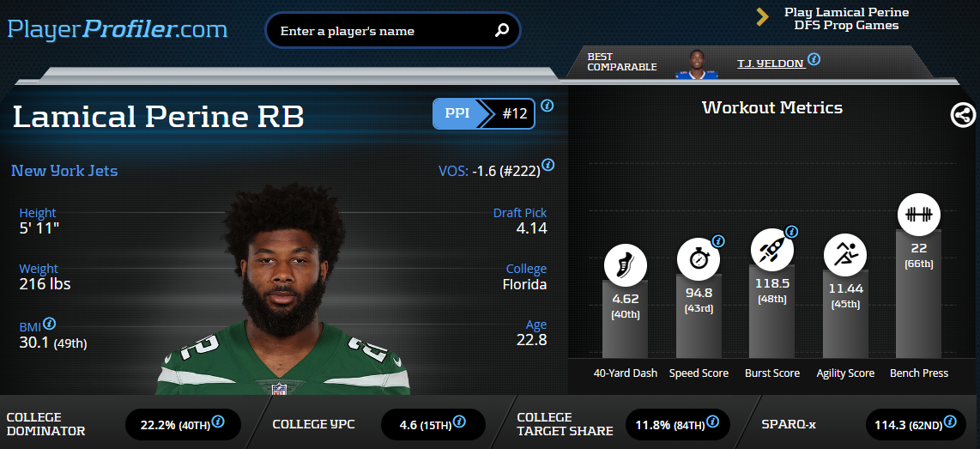The image size is (980, 449).
Task: Click the 40-Yard Dash shoe icon
Action: [625, 265]
